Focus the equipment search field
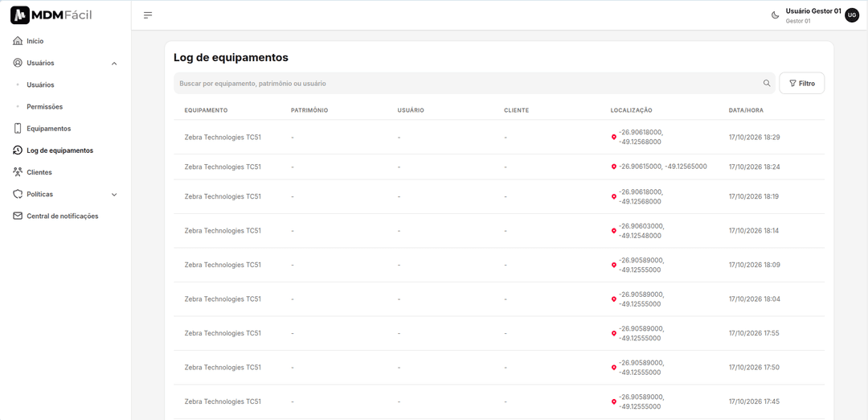The height and width of the screenshot is (420, 868). coord(474,83)
